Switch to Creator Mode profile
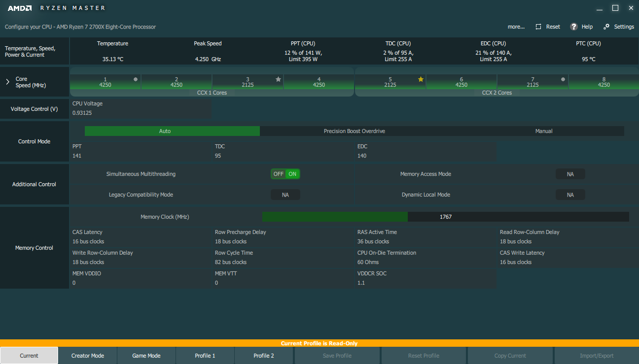 (88, 356)
